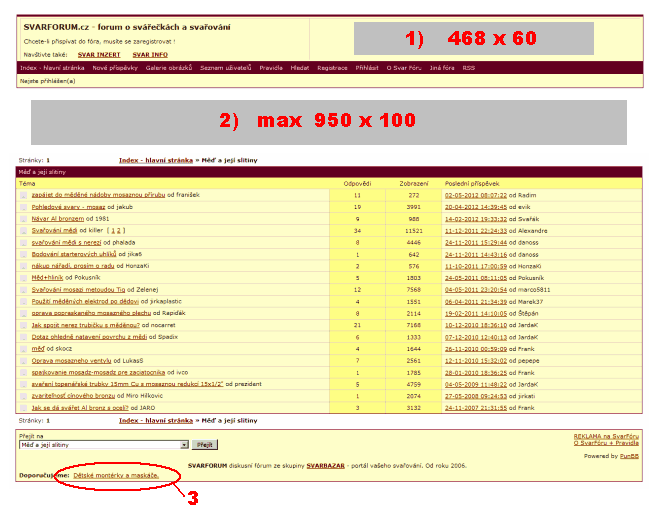Click topic status icon beside 'Návar Al bronzem'

pyautogui.click(x=24, y=219)
